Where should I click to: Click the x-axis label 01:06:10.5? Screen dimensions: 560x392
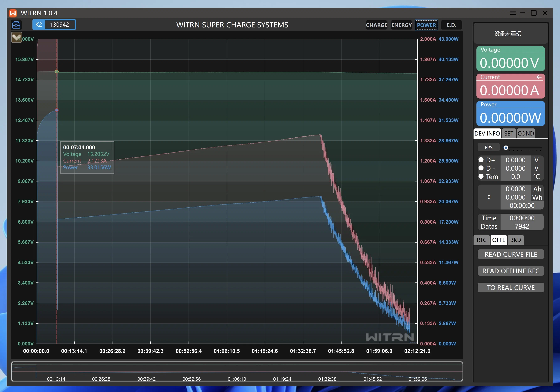pyautogui.click(x=227, y=351)
